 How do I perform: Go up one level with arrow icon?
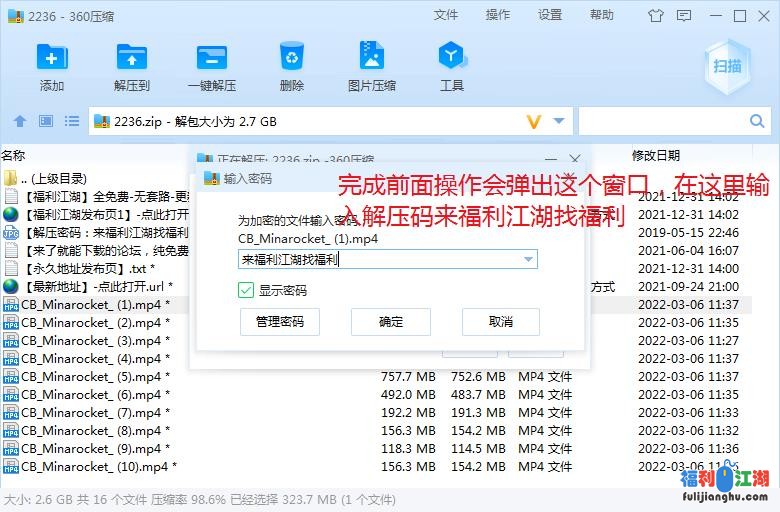[x=19, y=121]
